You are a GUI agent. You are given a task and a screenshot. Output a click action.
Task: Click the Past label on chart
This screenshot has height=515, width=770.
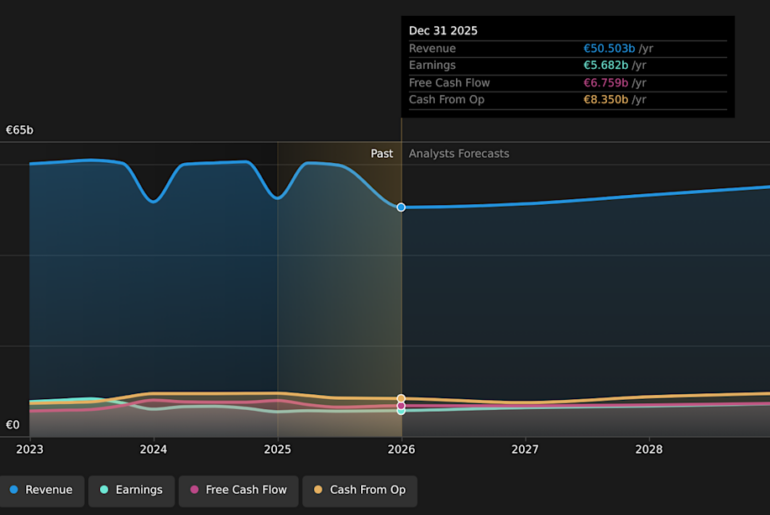point(382,154)
